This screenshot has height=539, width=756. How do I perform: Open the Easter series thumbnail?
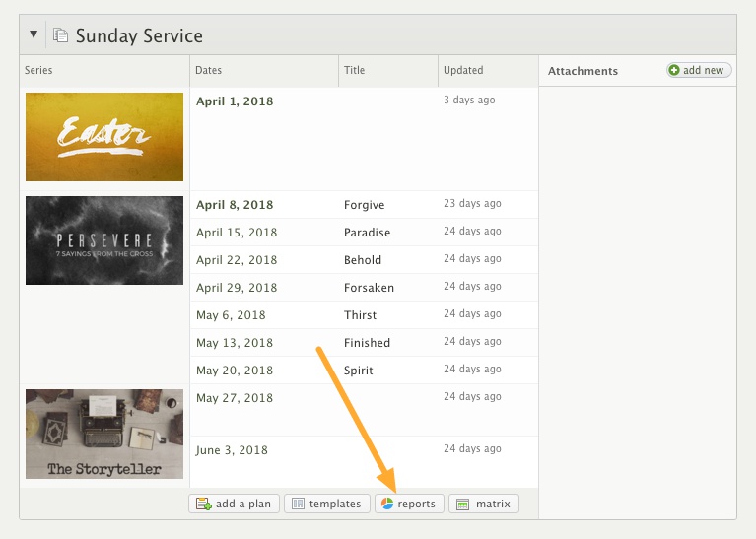click(104, 137)
